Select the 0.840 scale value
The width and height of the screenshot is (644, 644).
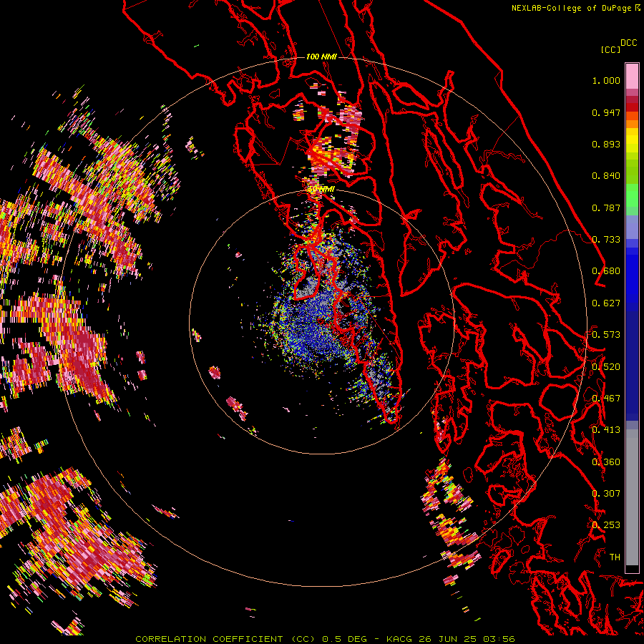tap(606, 176)
